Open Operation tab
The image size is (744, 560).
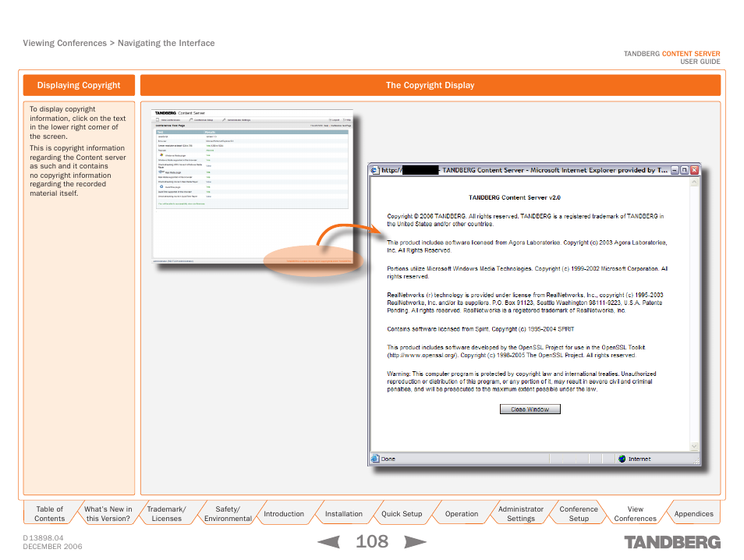tap(461, 513)
